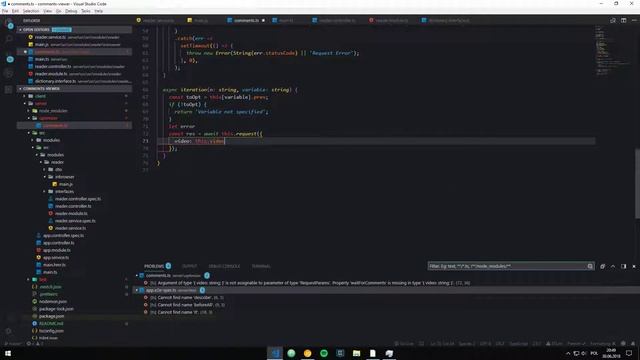Open reader.service.ts in Open Editors list
Screen dimensions: 640x360
pyautogui.click(x=74, y=37)
